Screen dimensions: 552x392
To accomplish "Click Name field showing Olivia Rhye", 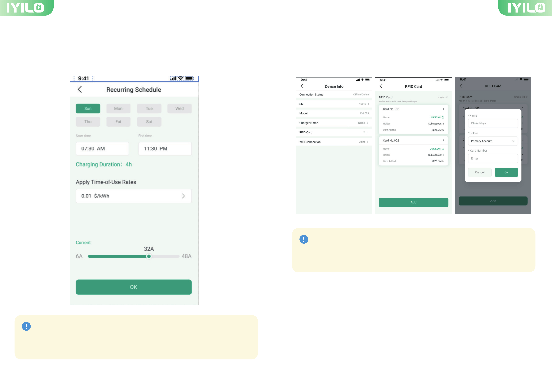I will coord(493,123).
